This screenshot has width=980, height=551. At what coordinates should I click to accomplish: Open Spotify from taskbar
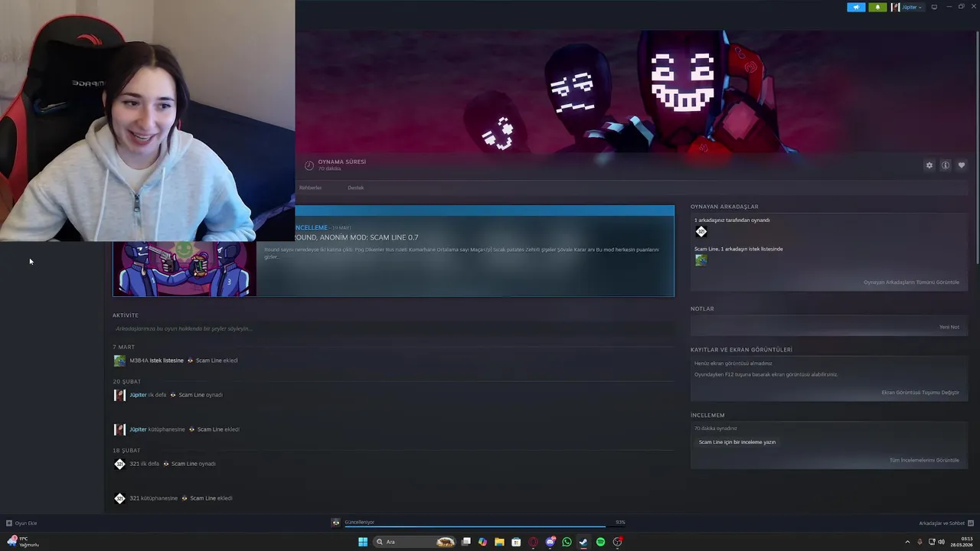coord(600,542)
